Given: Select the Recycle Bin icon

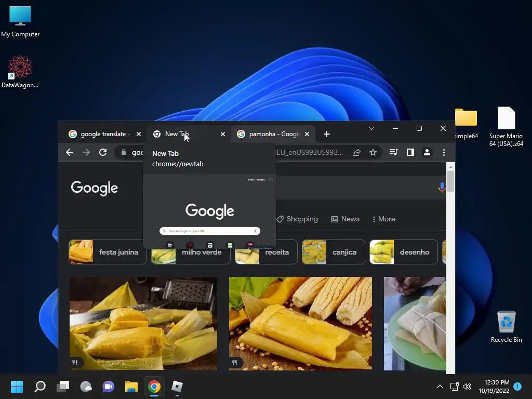Looking at the screenshot, I should [x=506, y=327].
